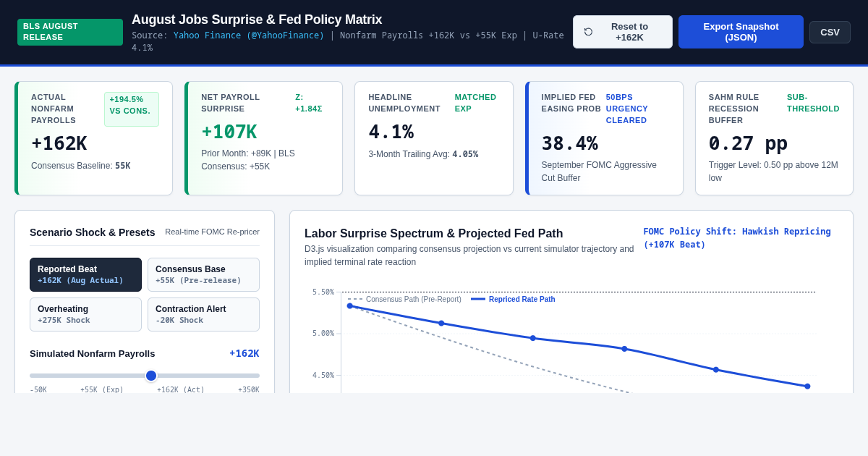Open Yahoo Finance (@YahooFinance) source link
This screenshot has height=456, width=868.
click(249, 35)
